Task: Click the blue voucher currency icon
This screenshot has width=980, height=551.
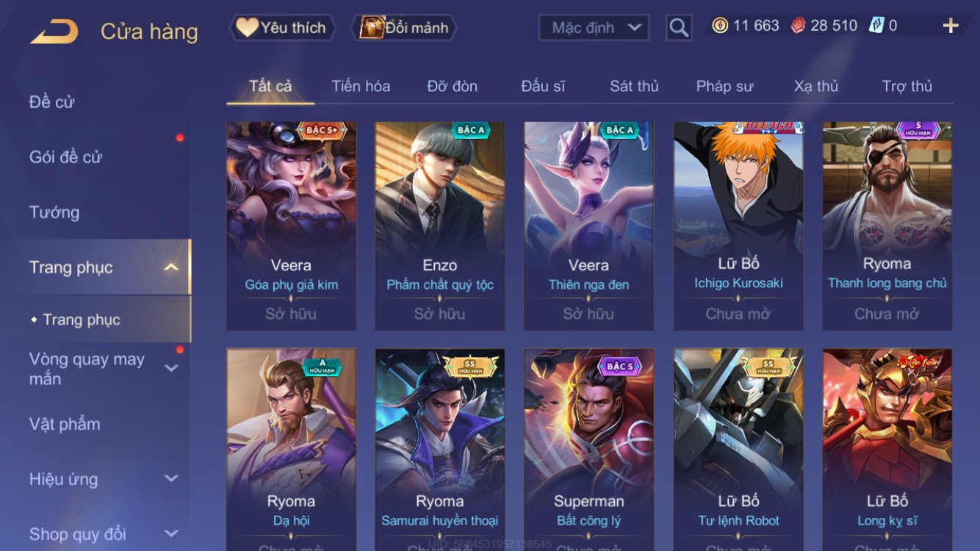Action: (x=876, y=26)
